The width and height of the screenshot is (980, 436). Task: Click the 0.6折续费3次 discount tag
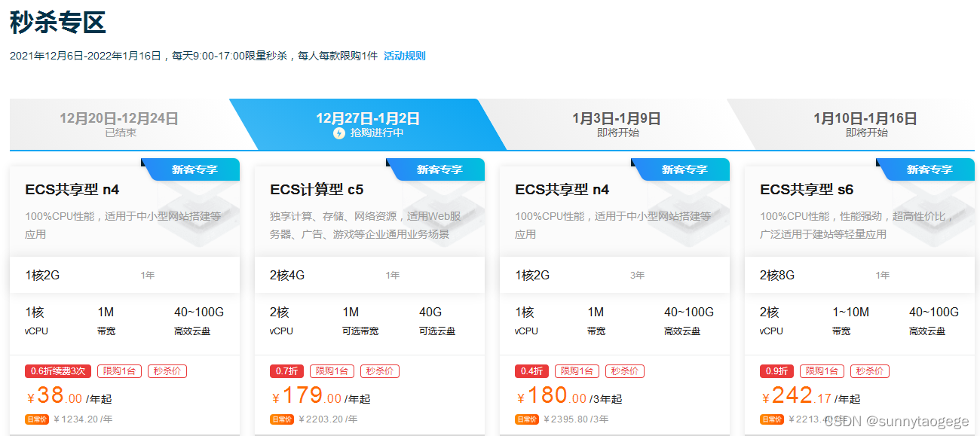click(x=58, y=371)
